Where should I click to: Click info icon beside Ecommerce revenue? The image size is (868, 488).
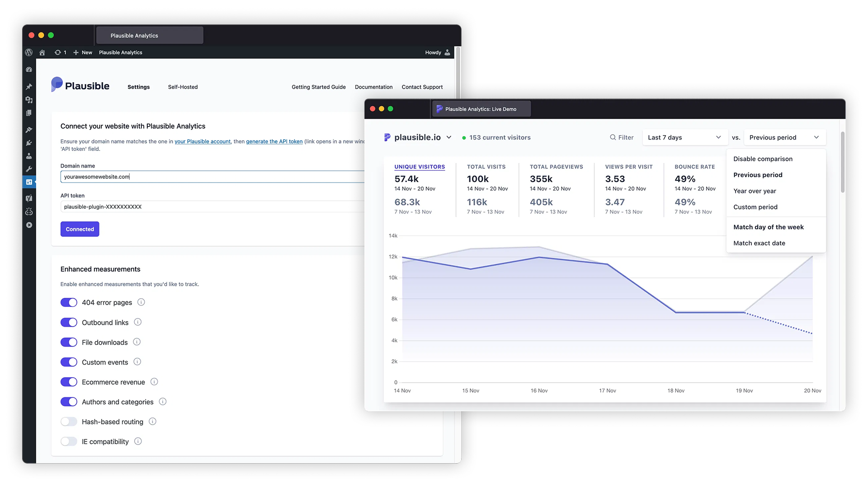154,382
